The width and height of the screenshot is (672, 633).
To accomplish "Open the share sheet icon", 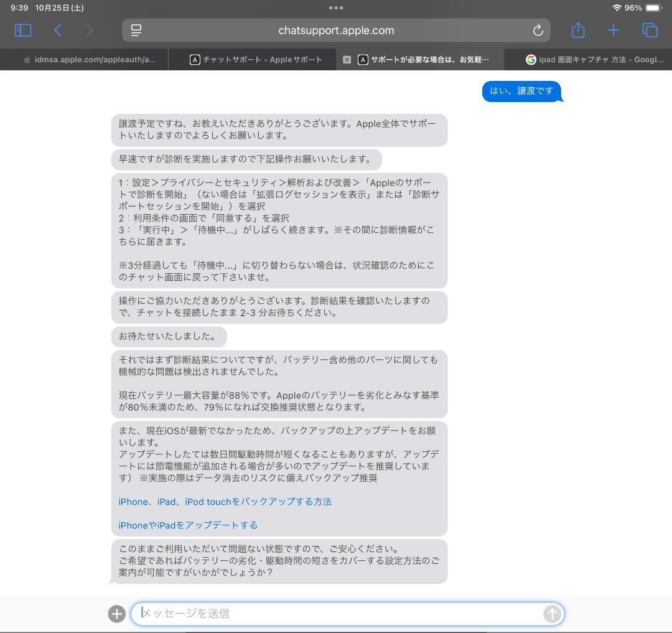I will click(x=577, y=30).
